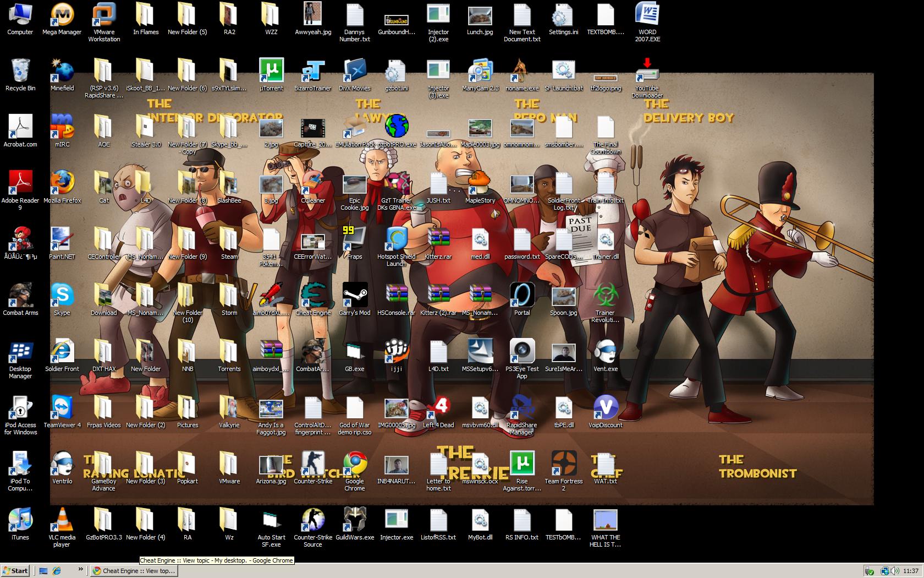Launch VMware Workstation shortcut

click(x=104, y=23)
